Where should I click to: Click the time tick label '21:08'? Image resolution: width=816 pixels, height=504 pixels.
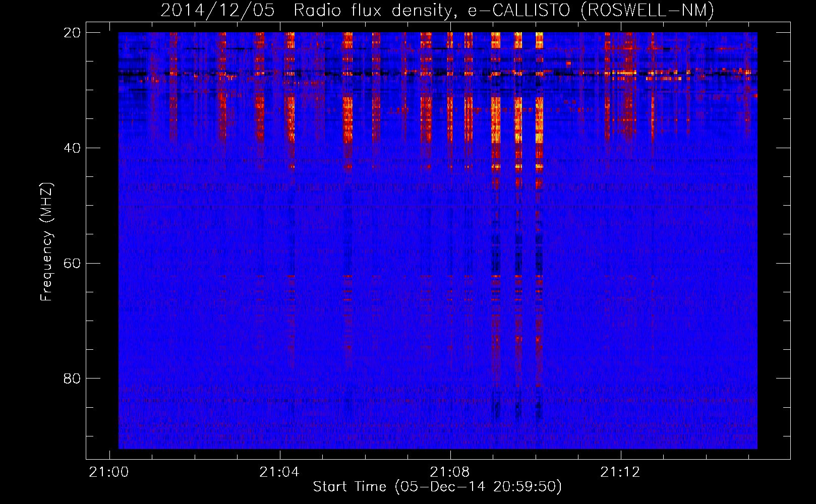tap(450, 472)
